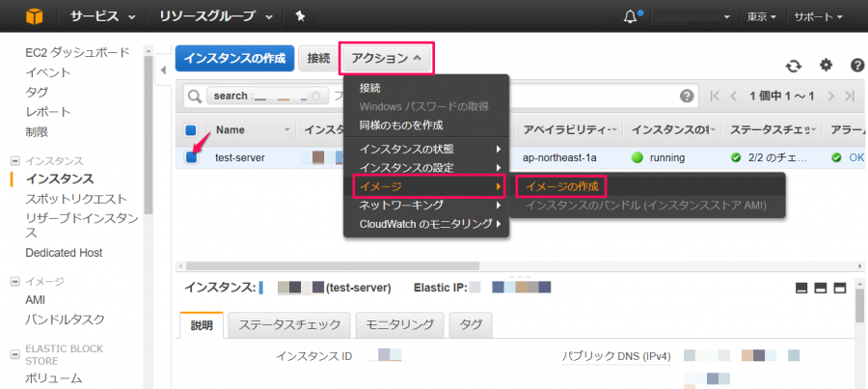The width and height of the screenshot is (868, 389).
Task: Open AMI in the sidebar
Action: pyautogui.click(x=36, y=300)
